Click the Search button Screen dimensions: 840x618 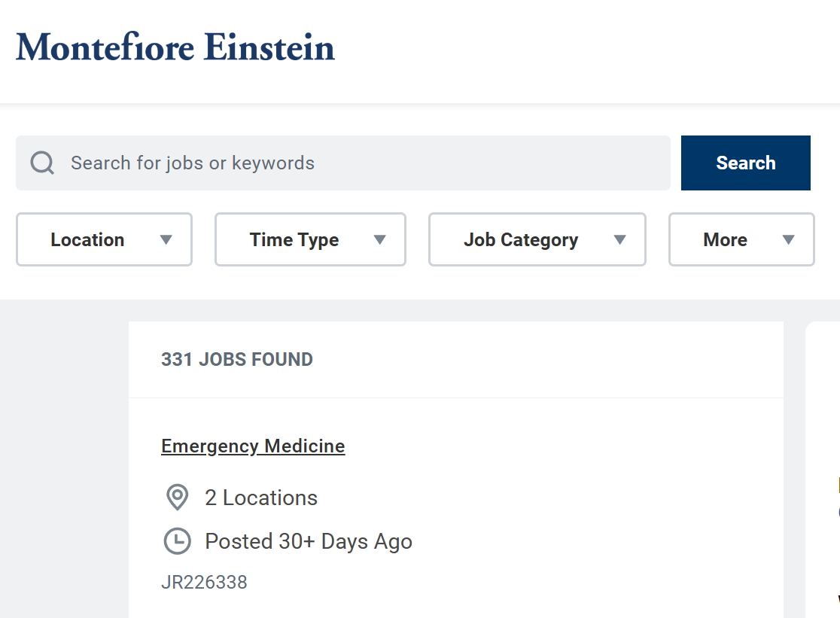(745, 163)
